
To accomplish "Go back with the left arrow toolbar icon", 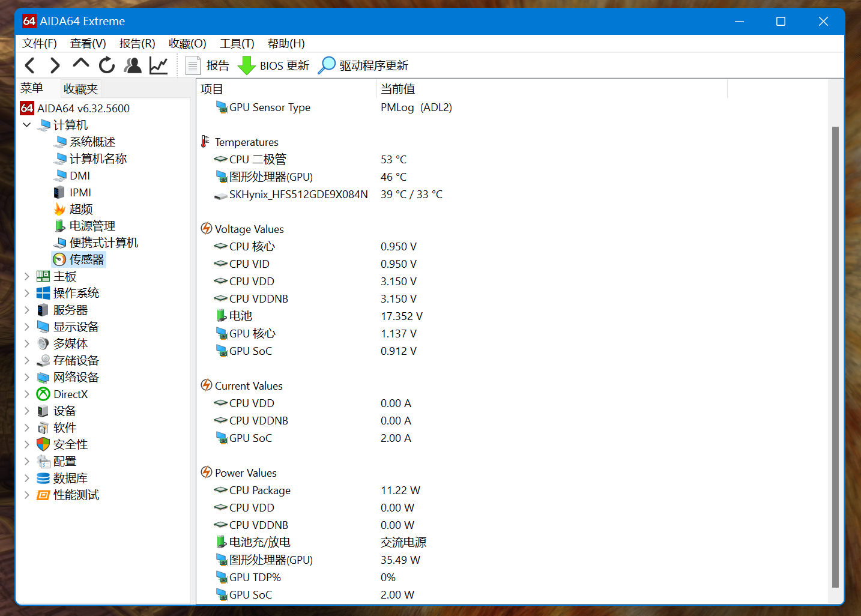I will (30, 65).
